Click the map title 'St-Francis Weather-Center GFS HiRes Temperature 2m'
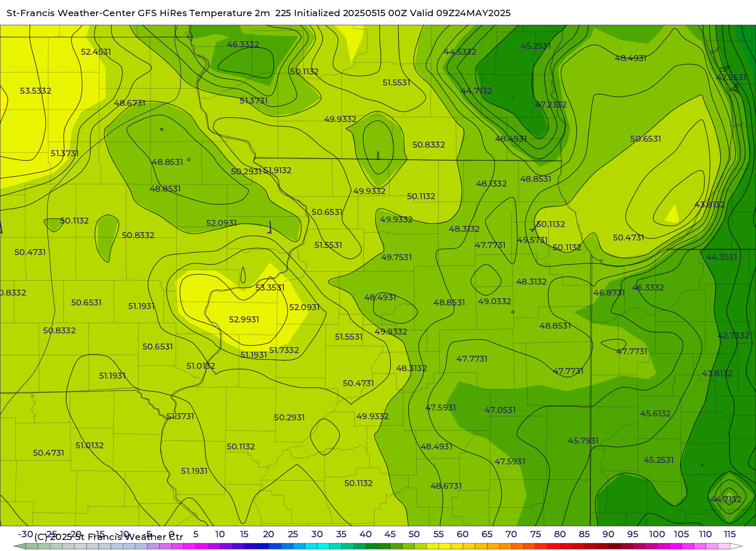The width and height of the screenshot is (756, 551). [x=138, y=13]
